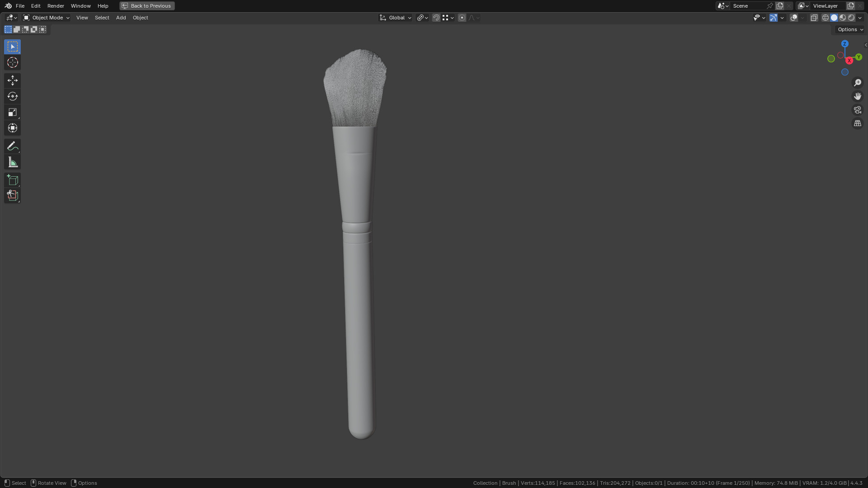Click the pan hand navigation icon
868x488 pixels.
coord(858,96)
